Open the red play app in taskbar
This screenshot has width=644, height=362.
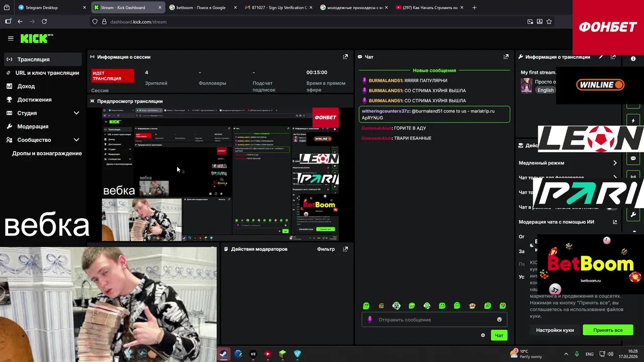268,353
